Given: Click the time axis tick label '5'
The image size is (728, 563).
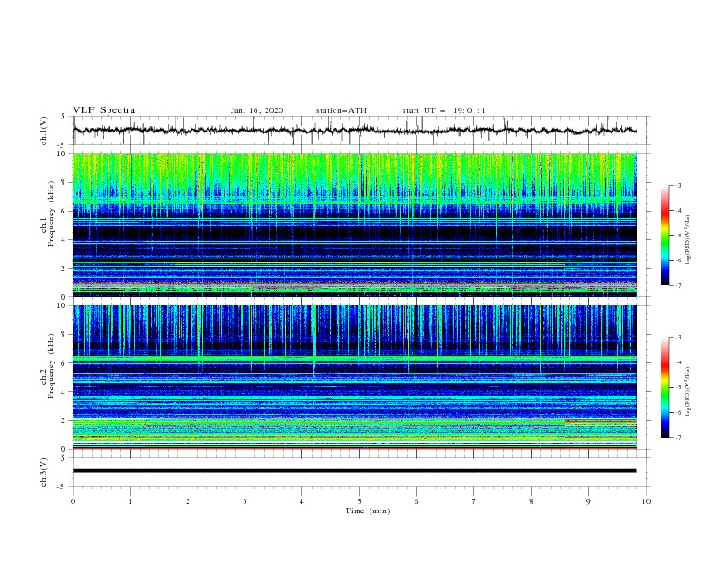Looking at the screenshot, I should (x=359, y=501).
